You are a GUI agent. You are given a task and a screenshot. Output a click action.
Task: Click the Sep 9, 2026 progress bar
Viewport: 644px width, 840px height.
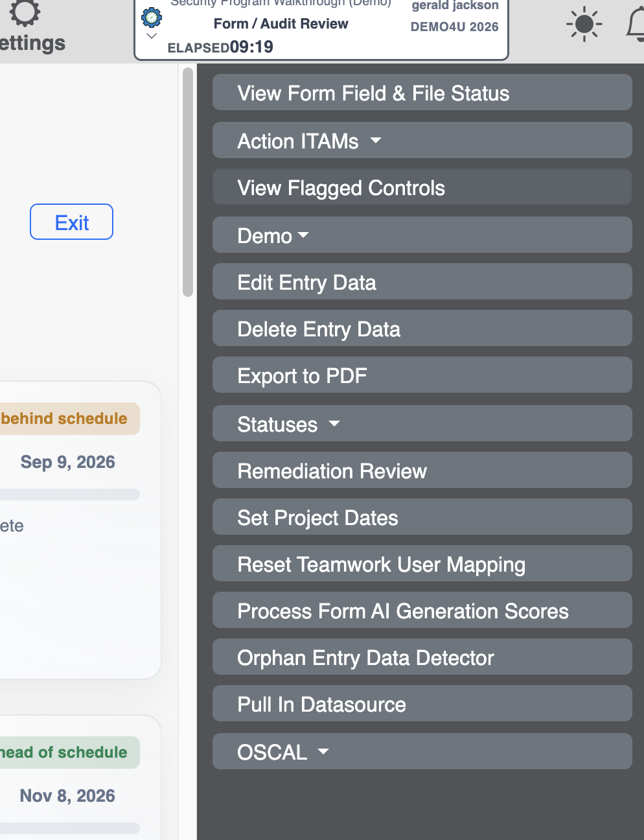[69, 495]
